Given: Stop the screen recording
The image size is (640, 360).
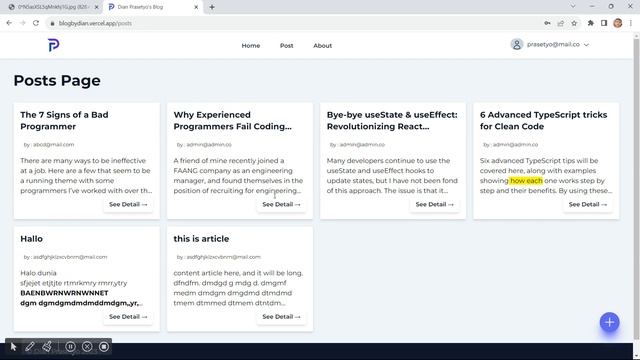Looking at the screenshot, I should (x=104, y=347).
